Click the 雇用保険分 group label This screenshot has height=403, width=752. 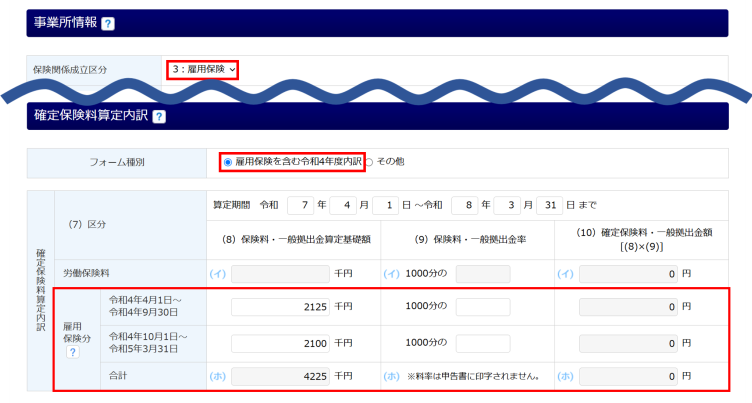click(77, 333)
